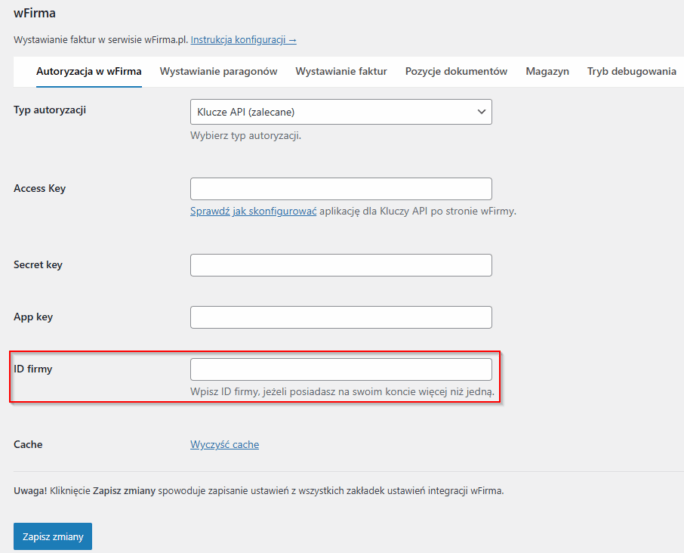
Task: Open the Tryb debugowania tab
Action: [x=632, y=72]
